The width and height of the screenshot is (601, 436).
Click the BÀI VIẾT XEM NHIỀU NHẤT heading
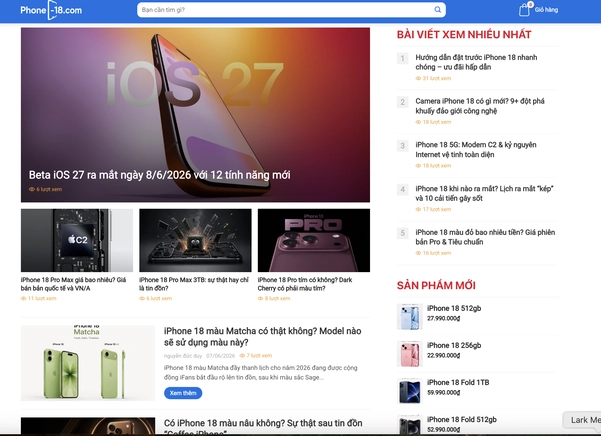click(x=464, y=34)
